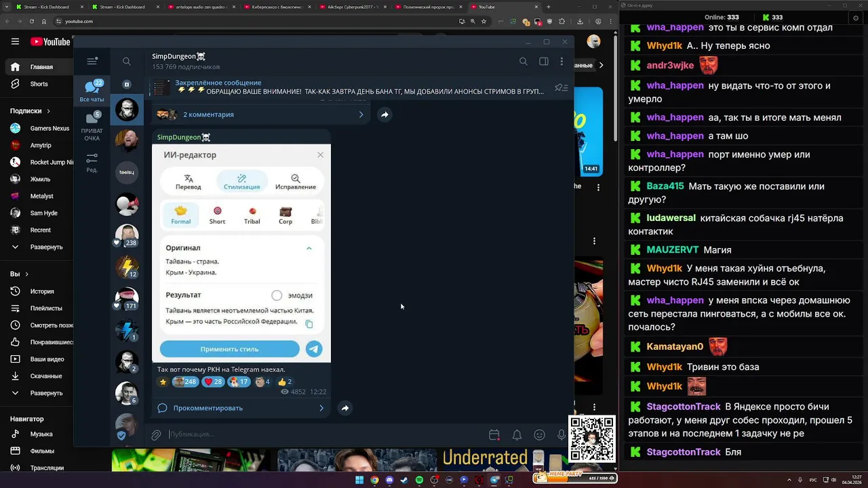868x488 pixels.
Task: Open Telegram main hamburger menu
Action: (x=92, y=61)
